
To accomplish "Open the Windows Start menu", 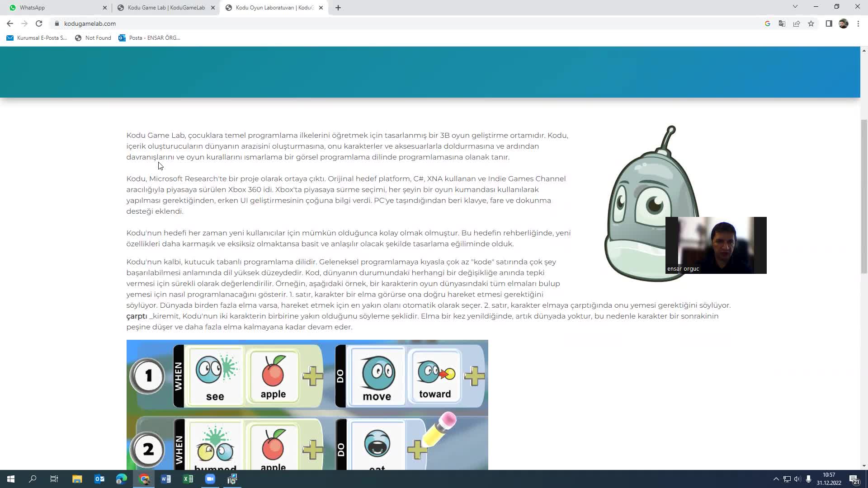I will 11,479.
